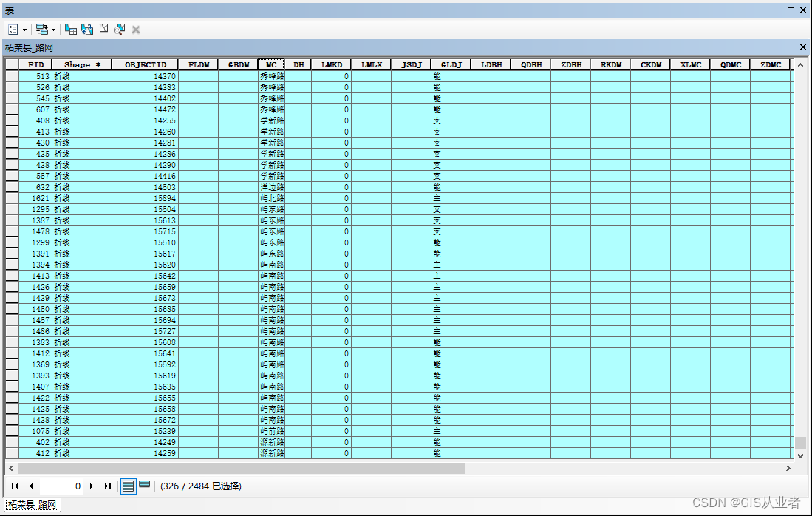Image resolution: width=812 pixels, height=516 pixels.
Task: Click the GLDJ column header
Action: pyautogui.click(x=451, y=65)
